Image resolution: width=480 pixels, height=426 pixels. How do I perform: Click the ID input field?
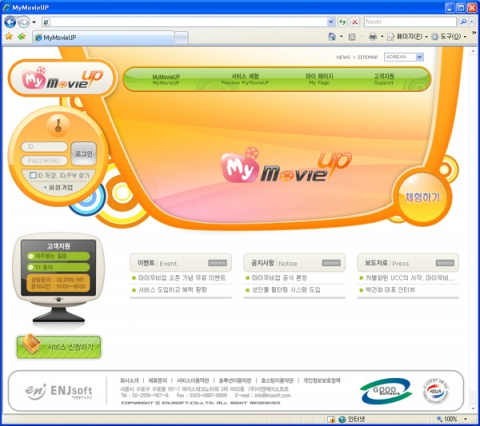pos(44,147)
